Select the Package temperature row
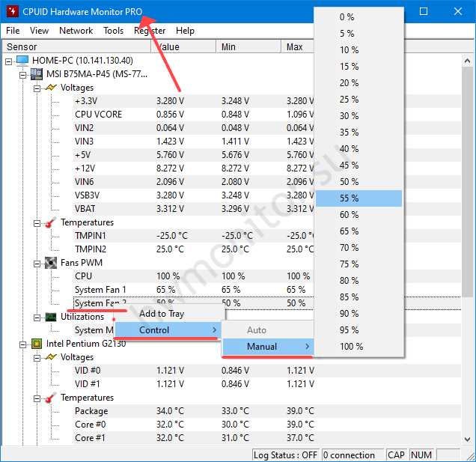Image resolution: width=476 pixels, height=462 pixels. (x=267, y=411)
